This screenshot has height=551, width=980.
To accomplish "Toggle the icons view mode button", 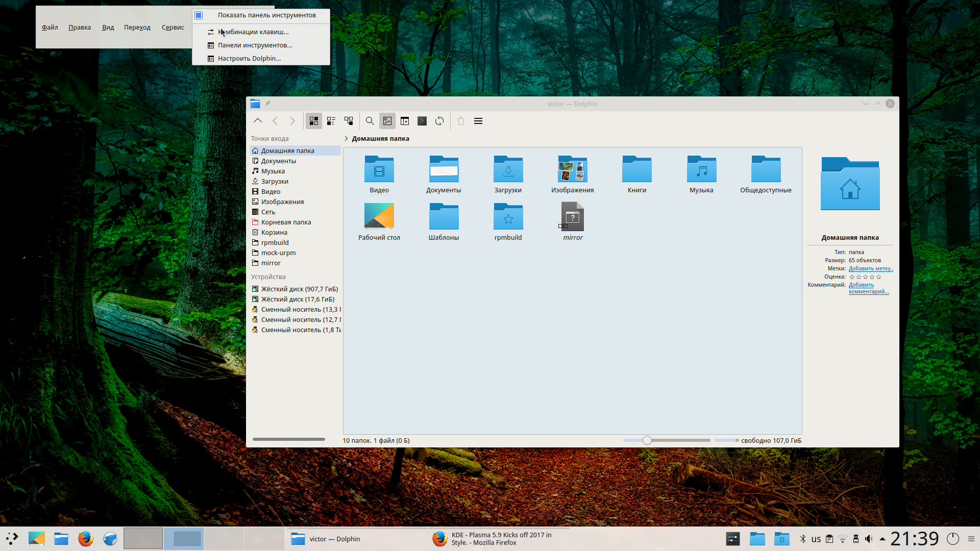I will [314, 121].
